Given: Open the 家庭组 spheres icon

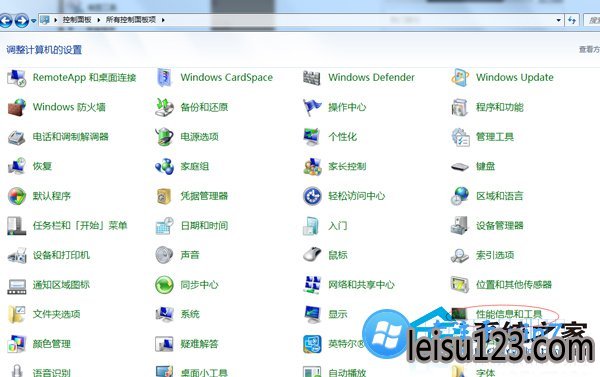Looking at the screenshot, I should pos(165,166).
